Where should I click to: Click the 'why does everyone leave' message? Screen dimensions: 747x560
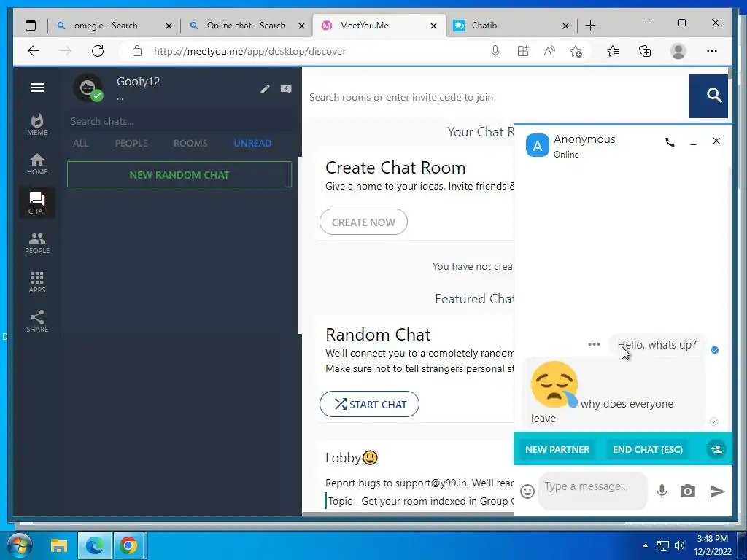tap(614, 393)
